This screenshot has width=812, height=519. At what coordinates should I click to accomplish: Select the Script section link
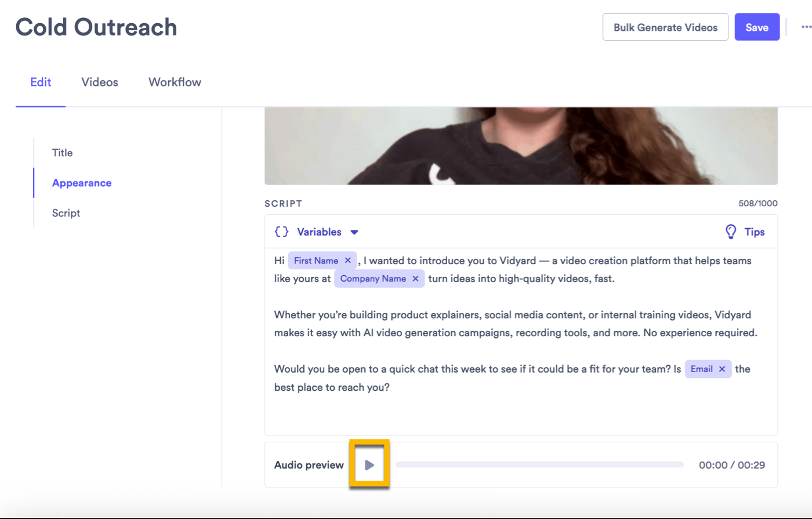[66, 213]
